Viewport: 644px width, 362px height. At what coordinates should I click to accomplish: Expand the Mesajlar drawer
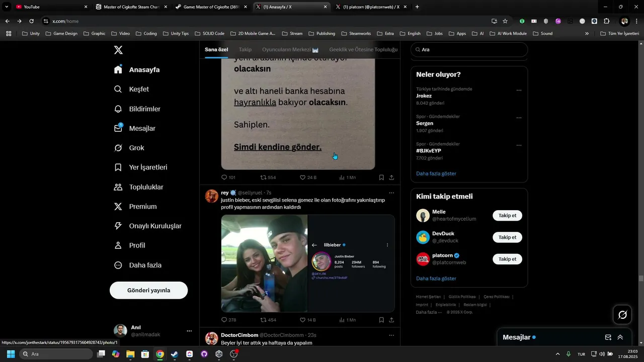tap(620, 337)
